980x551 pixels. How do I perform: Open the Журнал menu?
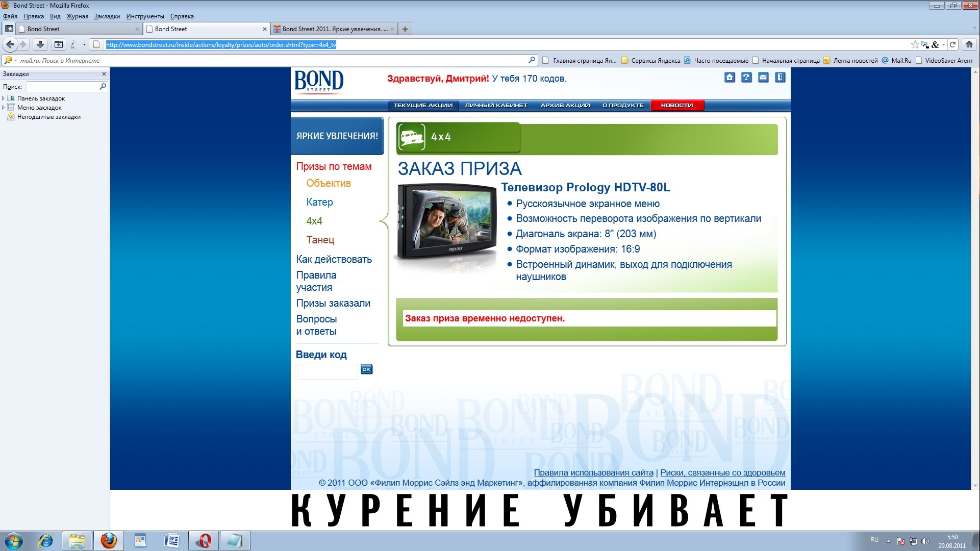pos(77,16)
